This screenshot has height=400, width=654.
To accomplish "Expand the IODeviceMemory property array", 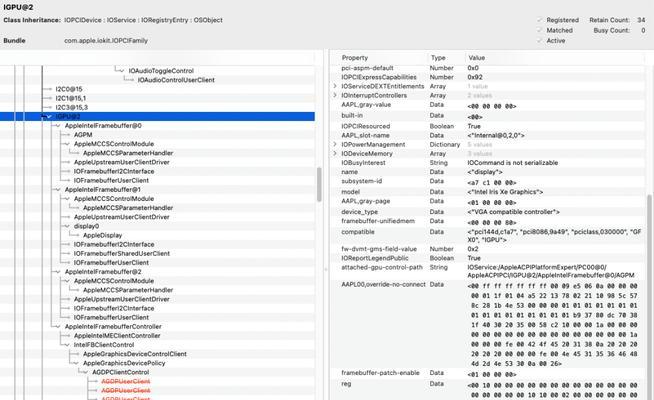I will [x=335, y=153].
